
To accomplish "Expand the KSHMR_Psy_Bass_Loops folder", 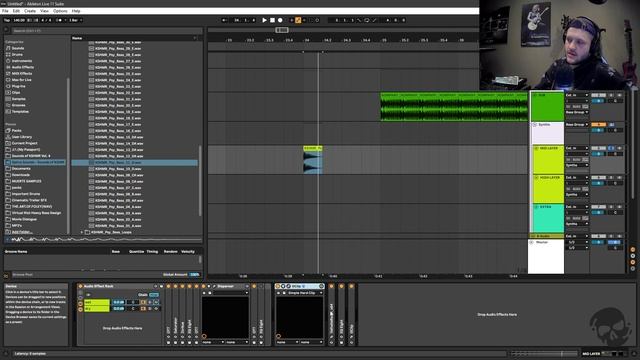I will (x=82, y=232).
